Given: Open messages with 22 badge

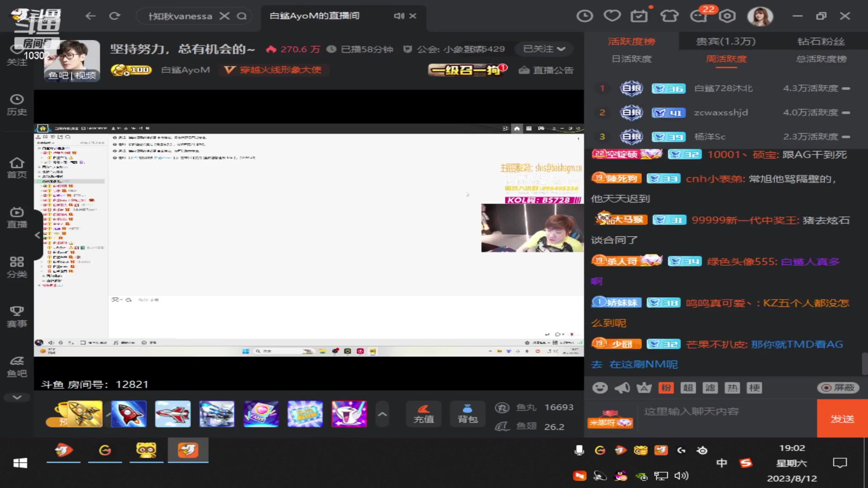Looking at the screenshot, I should click(699, 16).
